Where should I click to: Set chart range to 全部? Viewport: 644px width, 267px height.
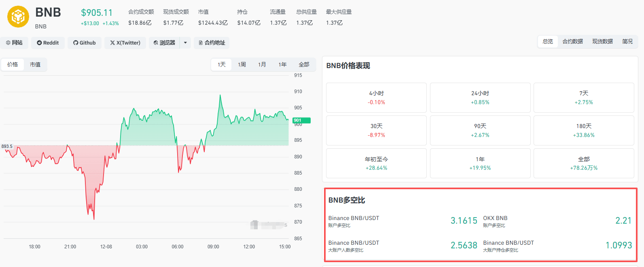coord(304,64)
